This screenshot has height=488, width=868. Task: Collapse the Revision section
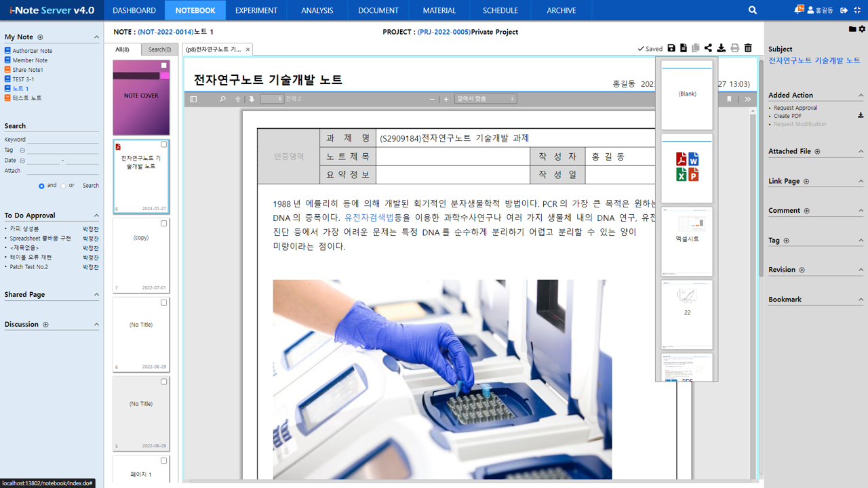861,270
